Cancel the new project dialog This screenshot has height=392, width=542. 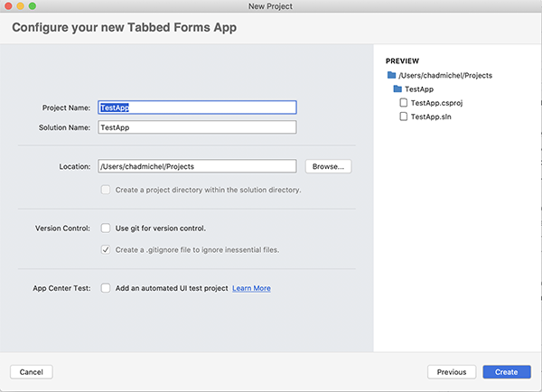pos(32,372)
